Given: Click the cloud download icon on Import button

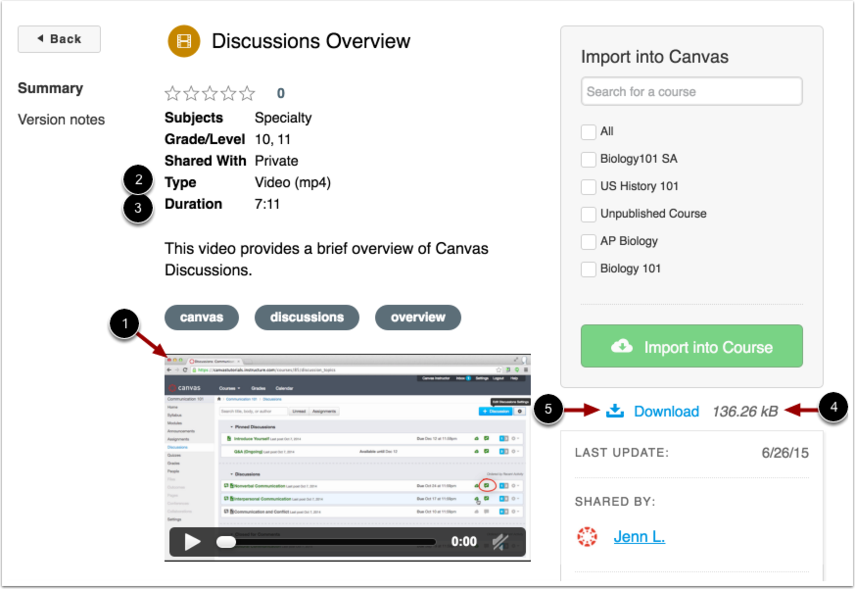Looking at the screenshot, I should point(622,346).
